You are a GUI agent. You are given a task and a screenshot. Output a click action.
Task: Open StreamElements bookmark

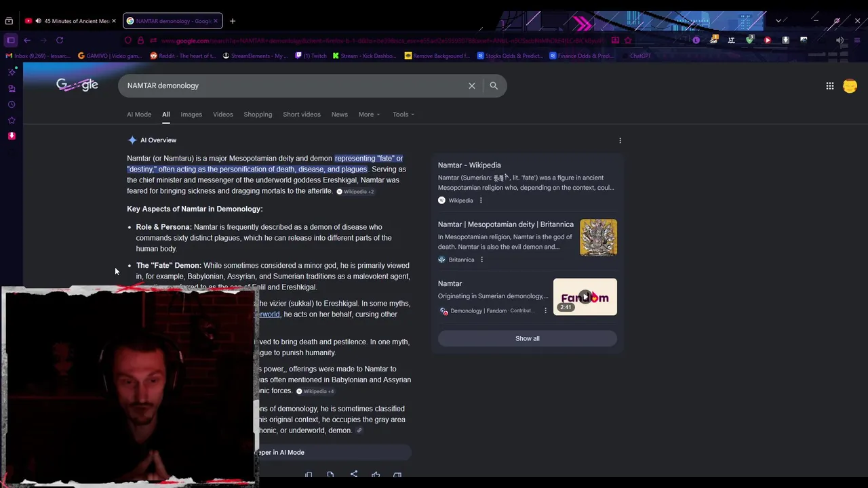click(256, 56)
